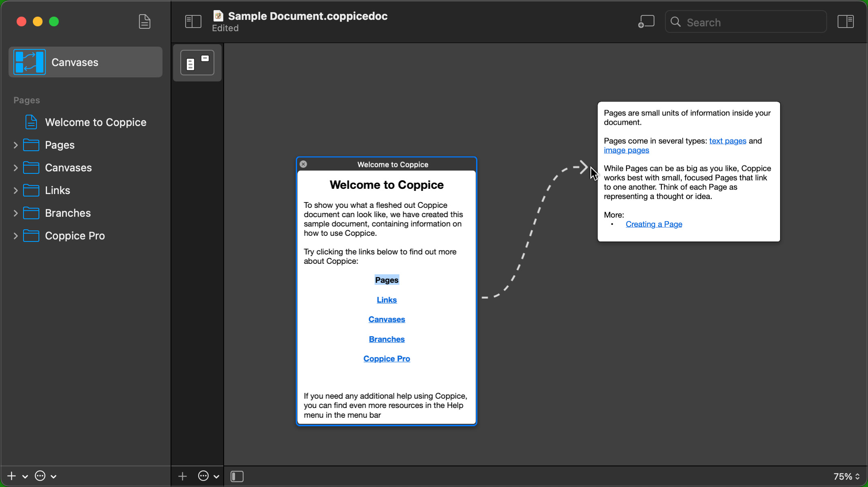Expand the Pages folder
868x487 pixels.
[x=16, y=145]
